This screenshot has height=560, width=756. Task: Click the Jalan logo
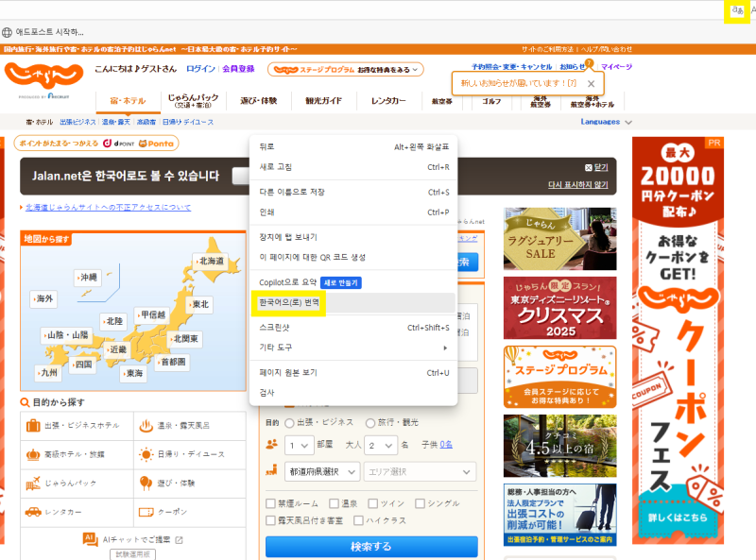point(43,76)
